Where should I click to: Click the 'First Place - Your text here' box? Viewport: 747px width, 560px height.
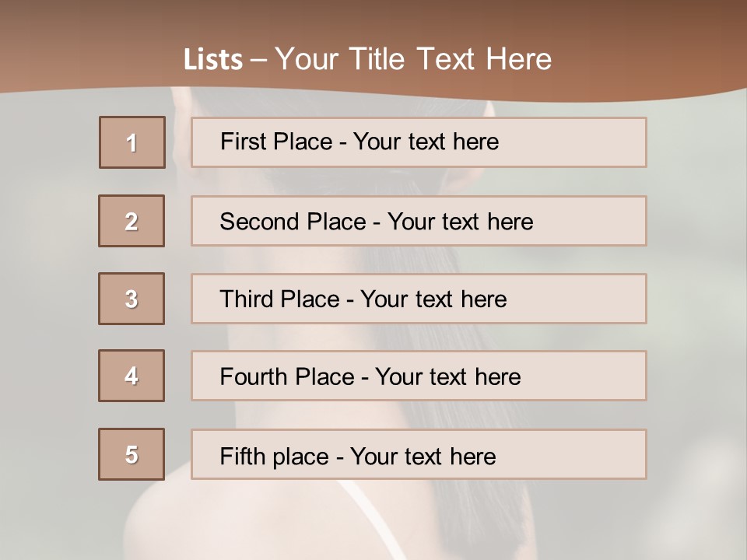(419, 142)
